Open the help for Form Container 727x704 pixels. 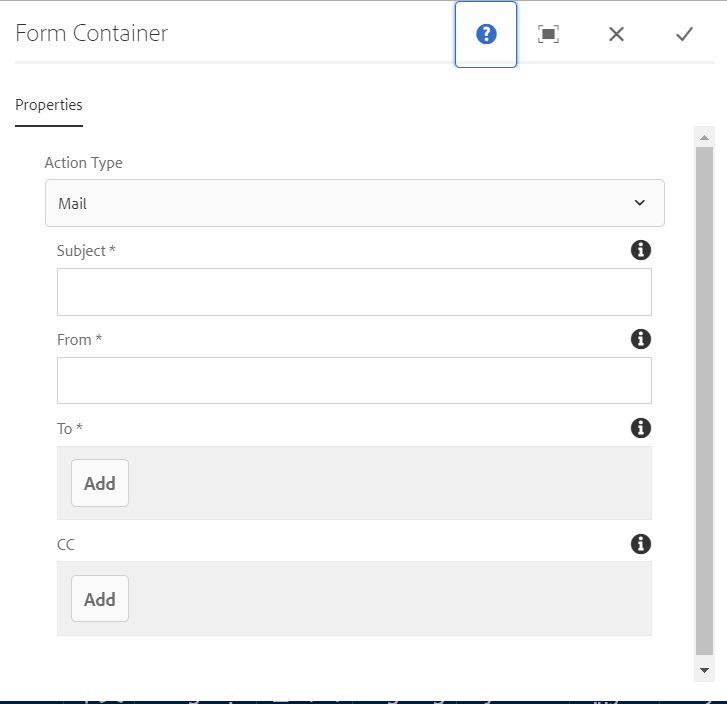coord(486,34)
